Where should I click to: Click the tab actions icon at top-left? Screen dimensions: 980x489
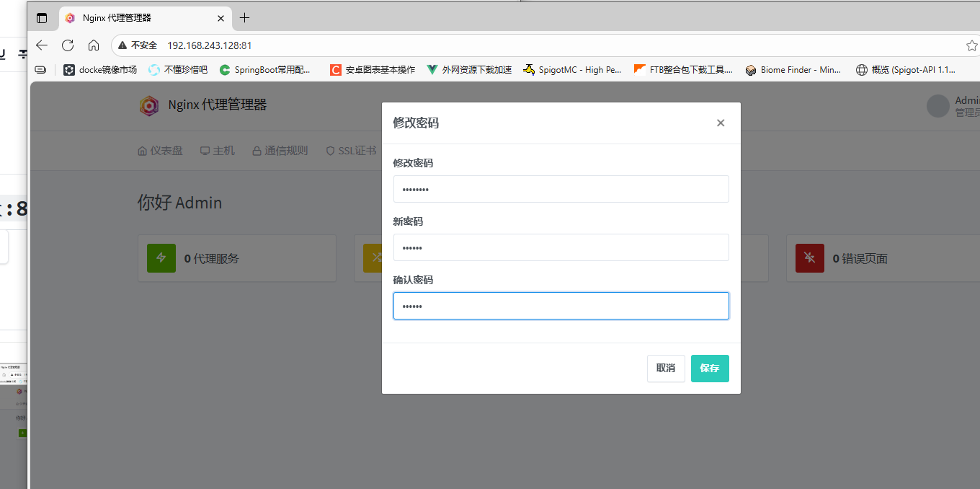point(42,18)
